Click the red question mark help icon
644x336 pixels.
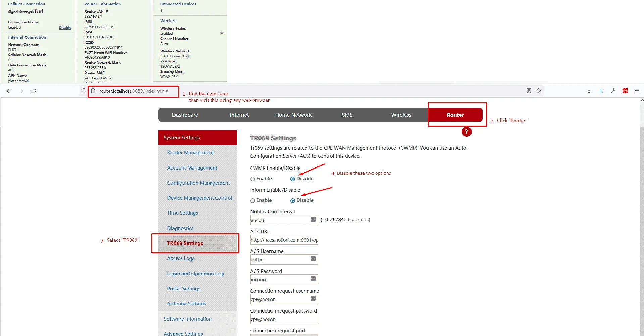[466, 132]
